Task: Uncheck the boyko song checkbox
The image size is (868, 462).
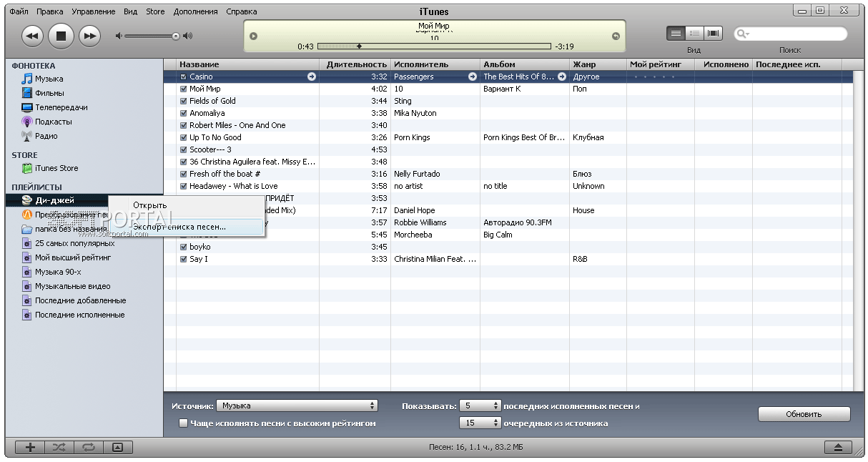Action: click(184, 247)
